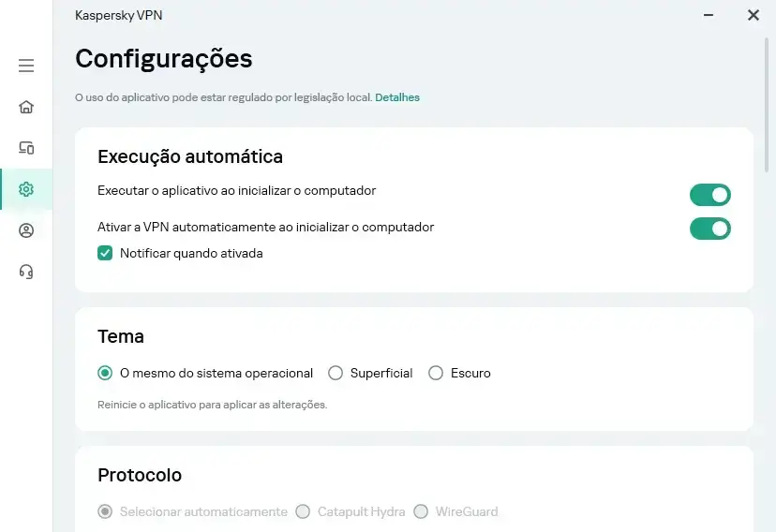Viewport: 776px width, 532px height.
Task: Open the devices sidebar icon
Action: click(x=26, y=148)
